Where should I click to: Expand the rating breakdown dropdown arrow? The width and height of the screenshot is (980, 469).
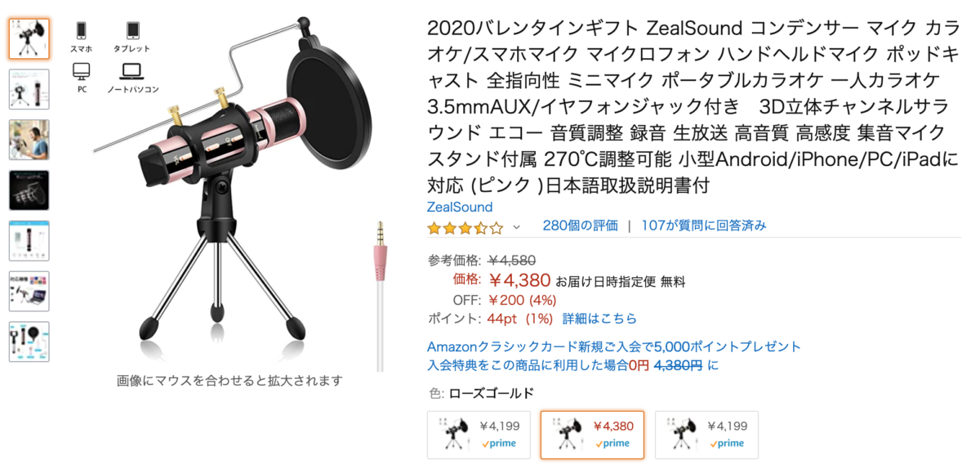pyautogui.click(x=516, y=227)
